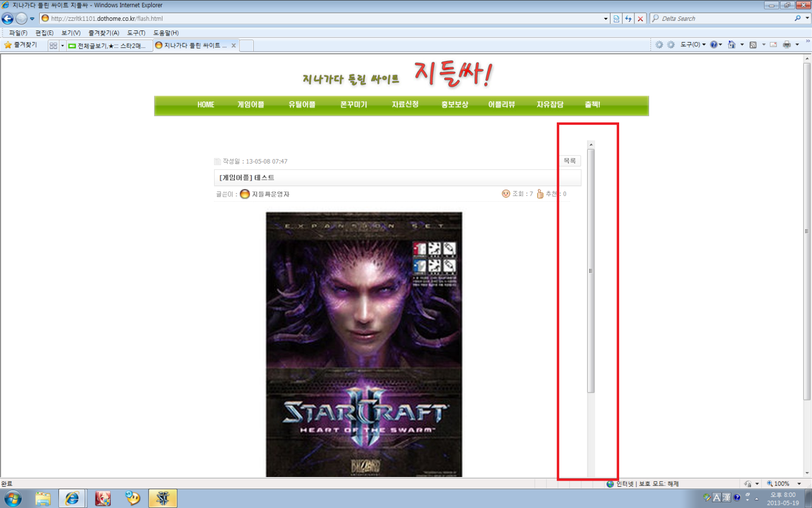The image size is (812, 508).
Task: Open the 100% zoom level control
Action: pos(784,484)
